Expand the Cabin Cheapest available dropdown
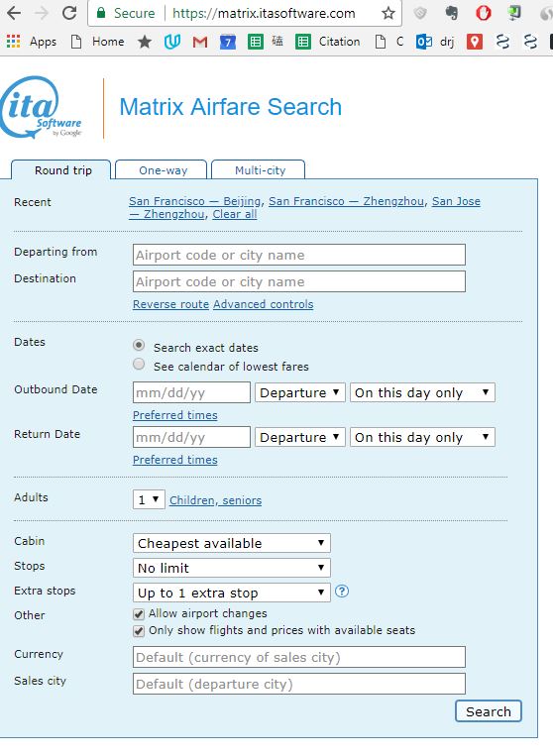Image resolution: width=553 pixels, height=756 pixels. tap(232, 543)
